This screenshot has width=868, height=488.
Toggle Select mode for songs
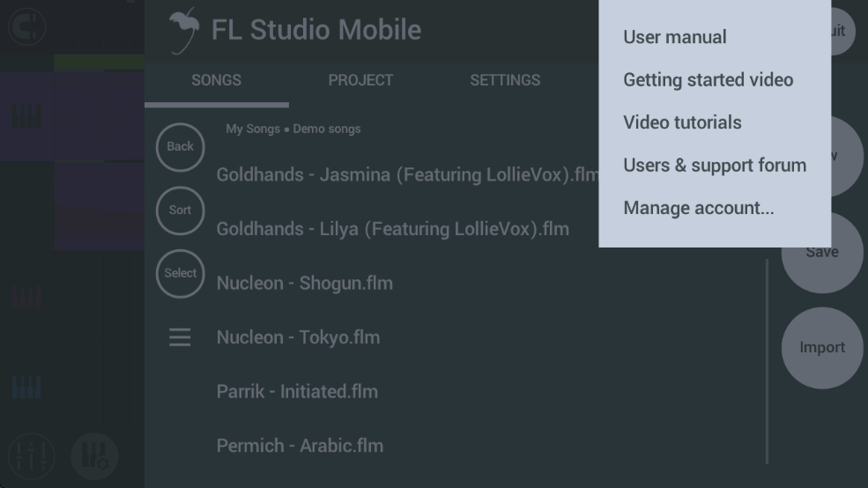click(180, 273)
